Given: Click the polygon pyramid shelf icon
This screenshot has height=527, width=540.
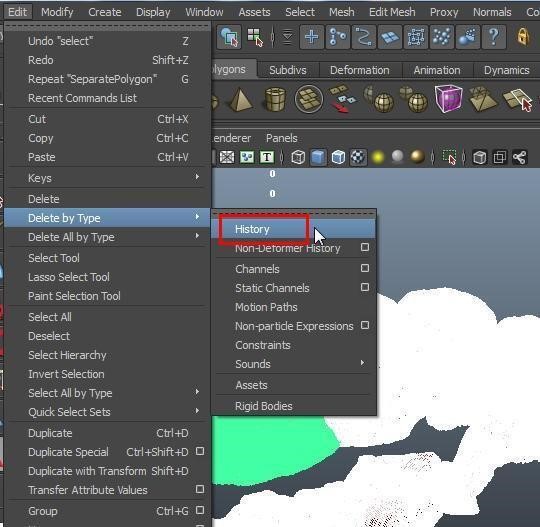Looking at the screenshot, I should pos(240,100).
